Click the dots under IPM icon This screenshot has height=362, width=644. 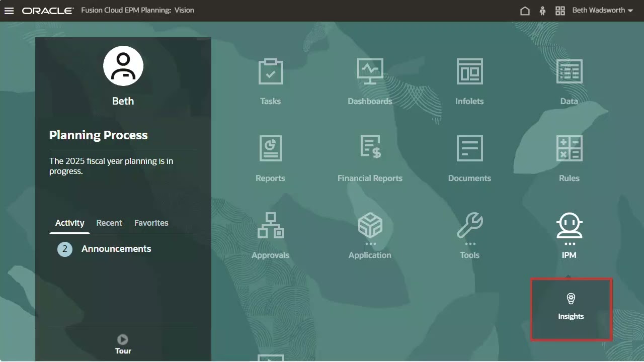click(x=570, y=244)
